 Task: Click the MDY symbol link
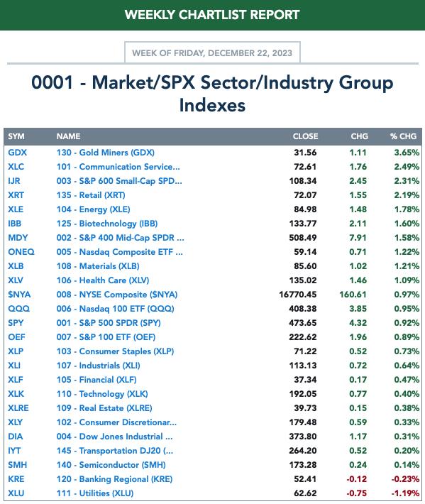[x=18, y=238]
